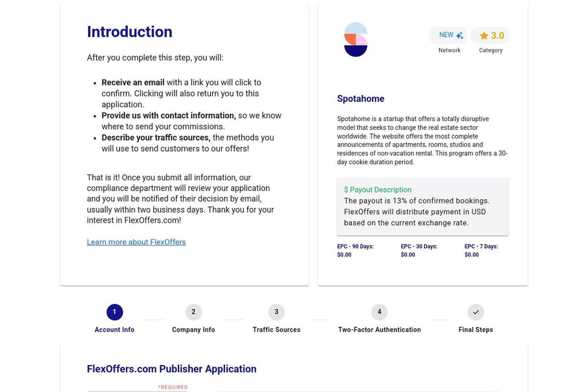Viewport: 588px width, 392px height.
Task: Open the Company Info step label
Action: pos(193,330)
